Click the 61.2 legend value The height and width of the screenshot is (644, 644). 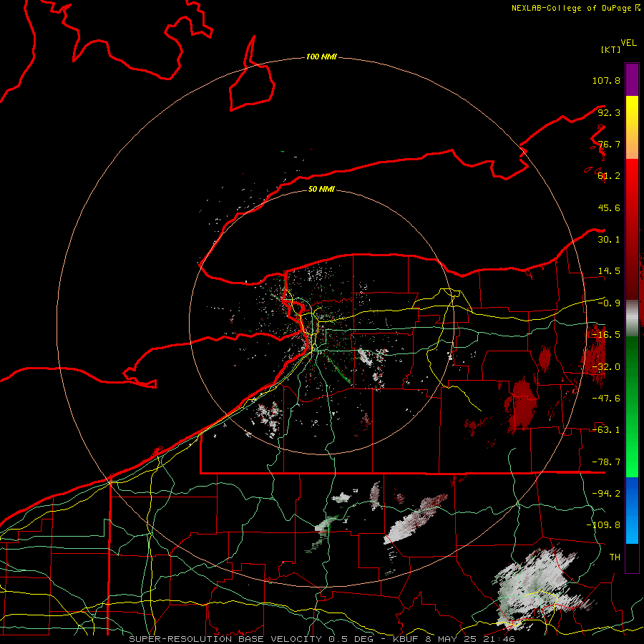coord(609,176)
